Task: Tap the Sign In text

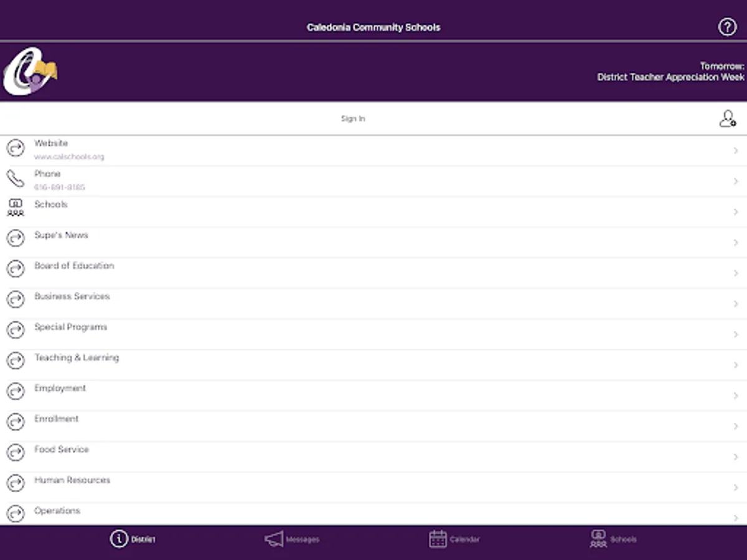Action: click(x=353, y=118)
